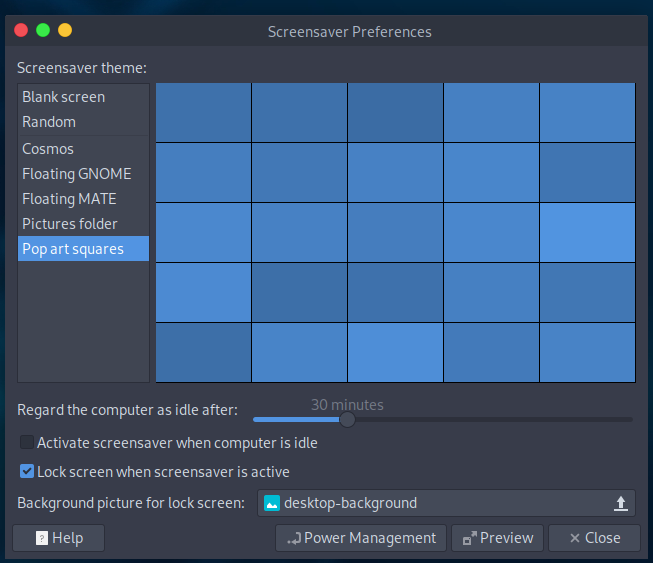Viewport: 653px width, 563px height.
Task: Enable Activate screensaver when computer is idle
Action: click(x=27, y=442)
